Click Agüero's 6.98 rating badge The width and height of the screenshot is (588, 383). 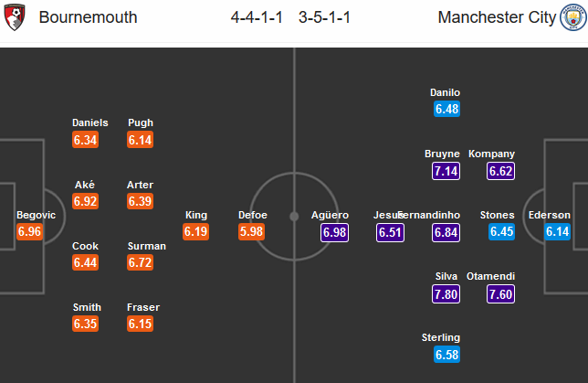(334, 232)
